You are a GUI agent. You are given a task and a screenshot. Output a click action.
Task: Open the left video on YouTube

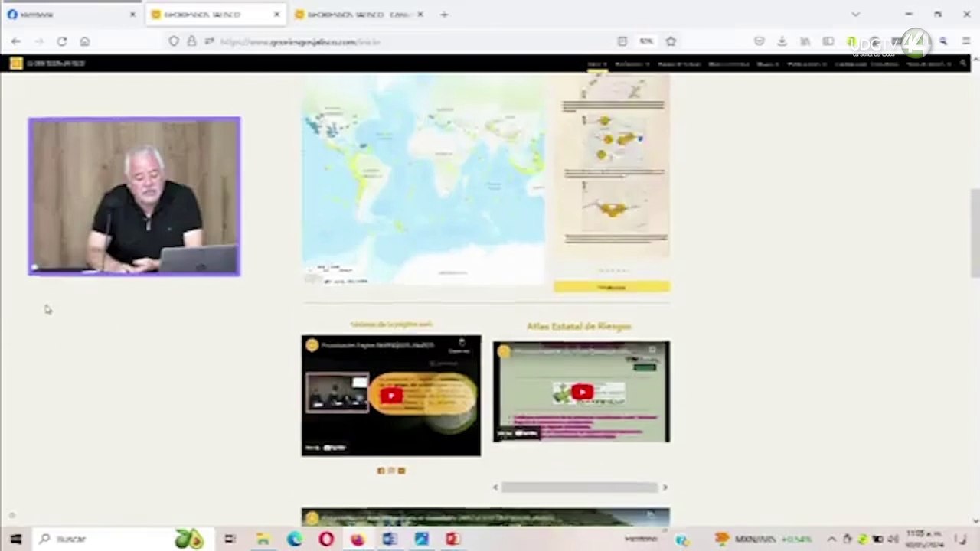pos(335,448)
